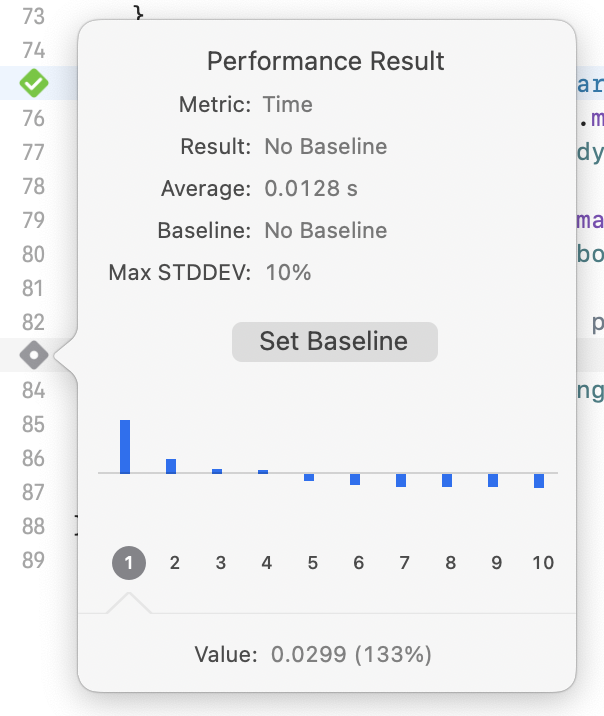Select iteration 1 in the results

pyautogui.click(x=129, y=563)
